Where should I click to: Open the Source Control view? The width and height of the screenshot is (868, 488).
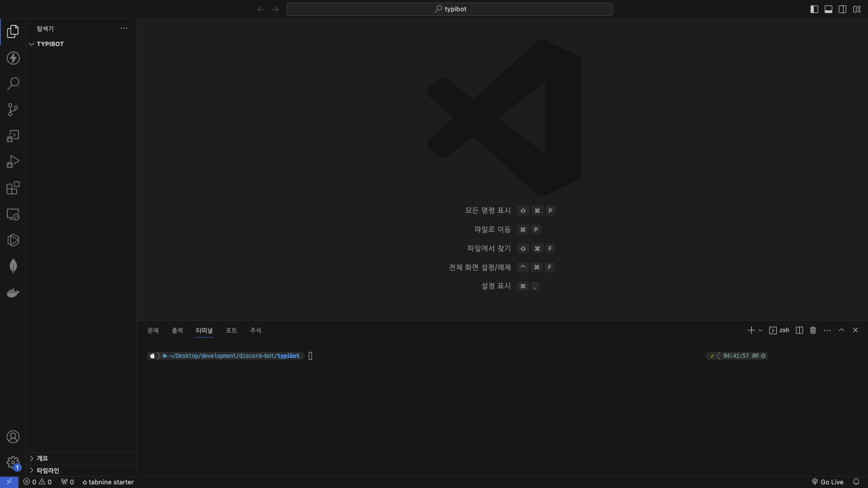pyautogui.click(x=13, y=110)
